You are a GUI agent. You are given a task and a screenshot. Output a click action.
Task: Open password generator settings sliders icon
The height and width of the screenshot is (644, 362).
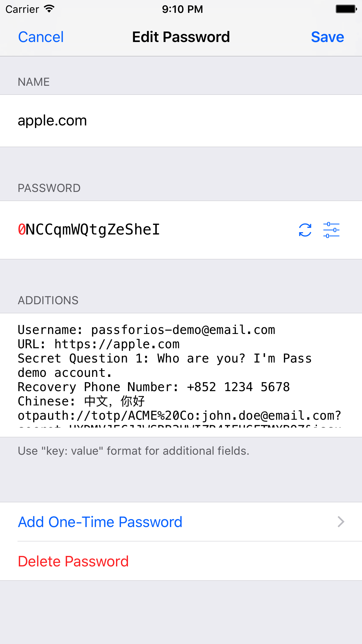pyautogui.click(x=331, y=230)
